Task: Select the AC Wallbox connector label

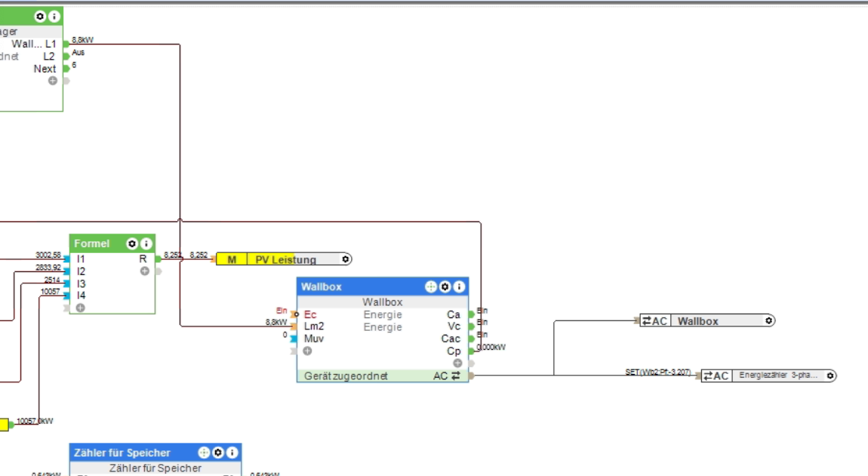Action: (697, 321)
